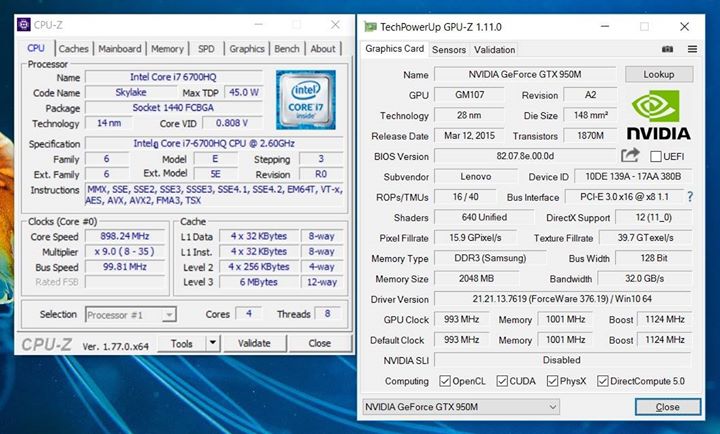Open the Bench tab

pyautogui.click(x=287, y=49)
